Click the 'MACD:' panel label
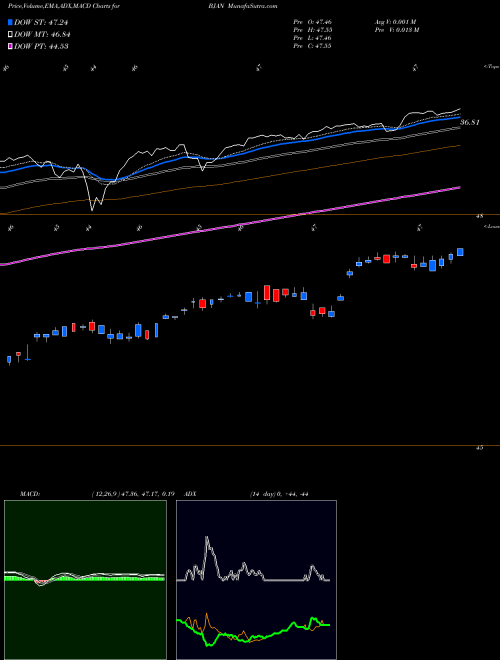Screen dimensions: 500x660 click(x=29, y=494)
